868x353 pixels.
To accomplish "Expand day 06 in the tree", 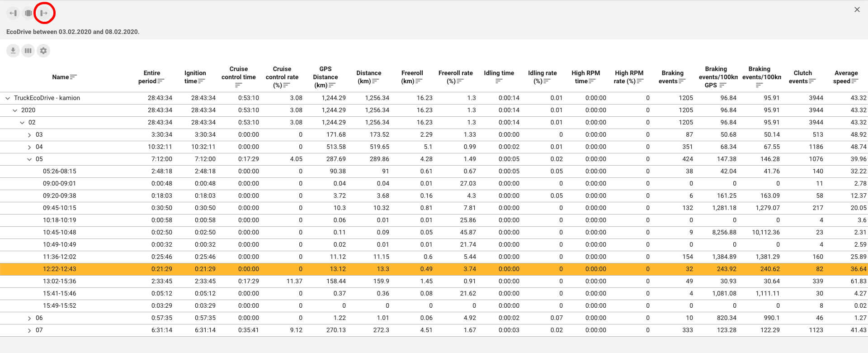I will pos(29,318).
